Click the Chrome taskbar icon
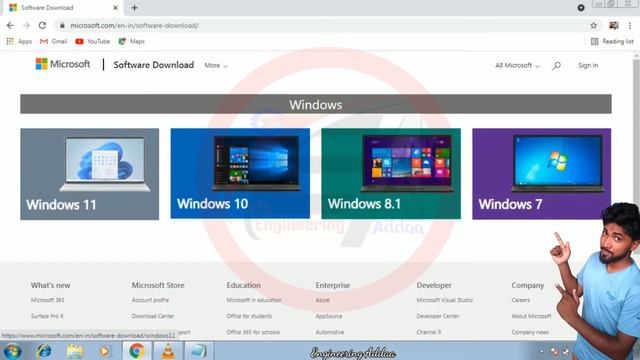Image resolution: width=640 pixels, height=360 pixels. tap(137, 351)
